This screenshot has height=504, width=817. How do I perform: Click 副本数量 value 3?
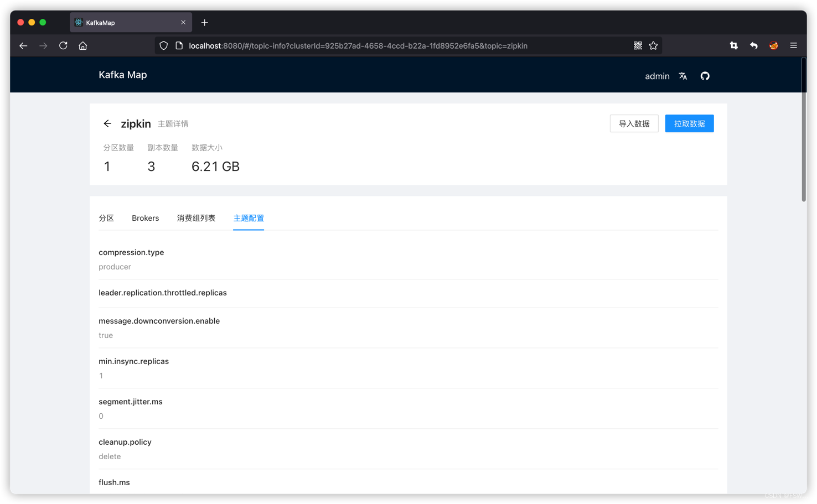[x=151, y=167]
